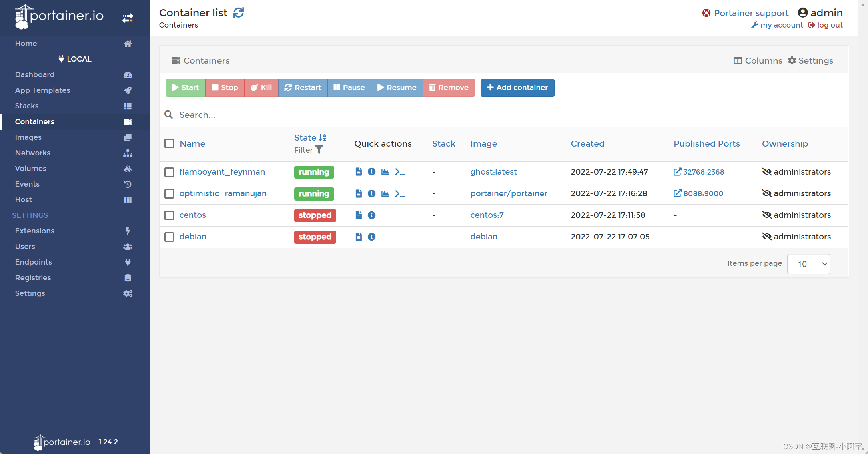Refresh the Container list
The image size is (868, 454).
tap(239, 12)
